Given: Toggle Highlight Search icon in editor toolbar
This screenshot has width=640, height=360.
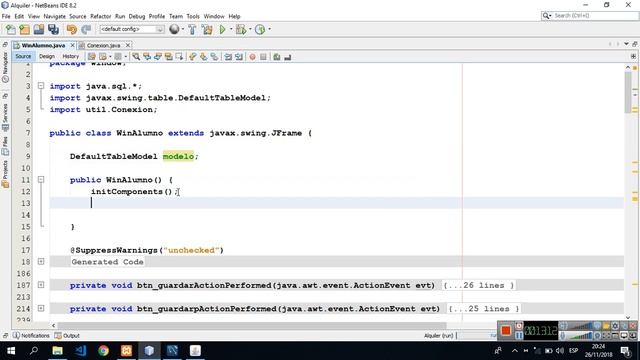Looking at the screenshot, I should [x=168, y=57].
